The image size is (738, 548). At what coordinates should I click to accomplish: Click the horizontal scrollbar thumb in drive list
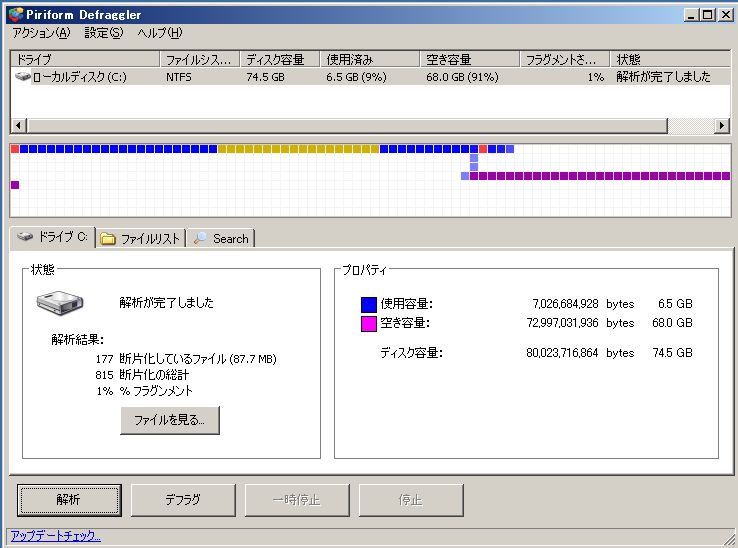(x=347, y=126)
